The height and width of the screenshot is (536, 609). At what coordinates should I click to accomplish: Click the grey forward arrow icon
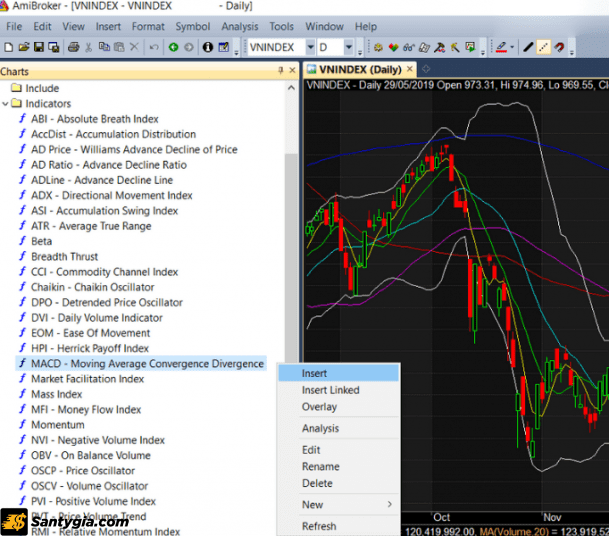pyautogui.click(x=189, y=47)
